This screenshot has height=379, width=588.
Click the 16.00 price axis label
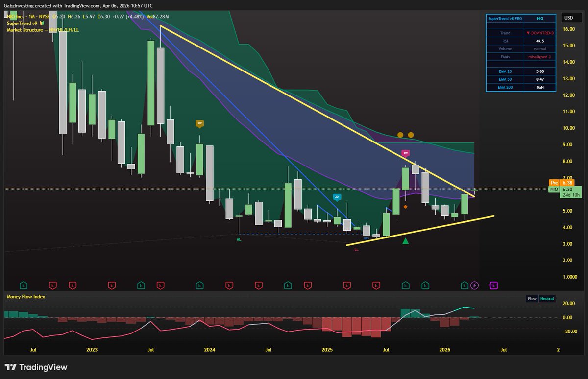click(x=569, y=29)
